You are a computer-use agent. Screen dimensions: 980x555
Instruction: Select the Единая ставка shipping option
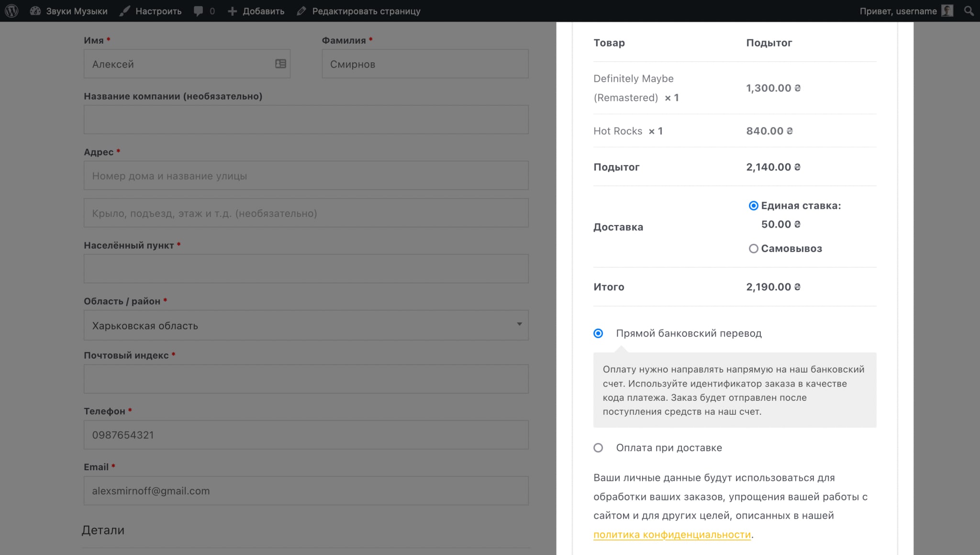pyautogui.click(x=753, y=205)
